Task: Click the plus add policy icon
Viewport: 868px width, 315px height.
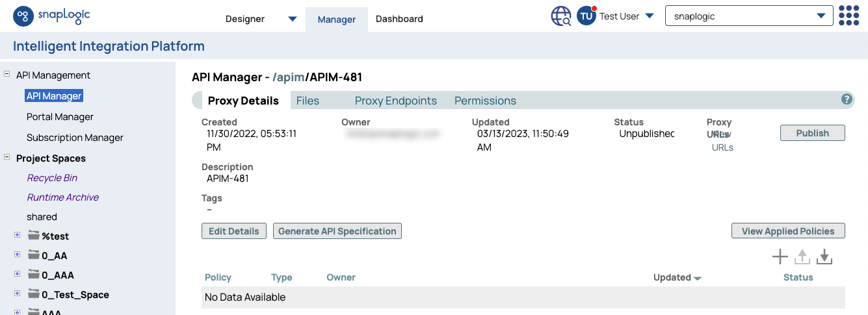Action: 780,257
